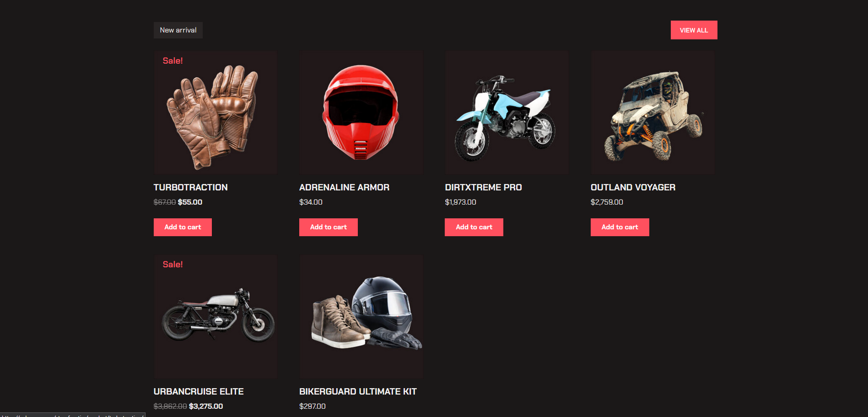
Task: Open the ADRENALINE ARMOR title link
Action: tap(344, 187)
